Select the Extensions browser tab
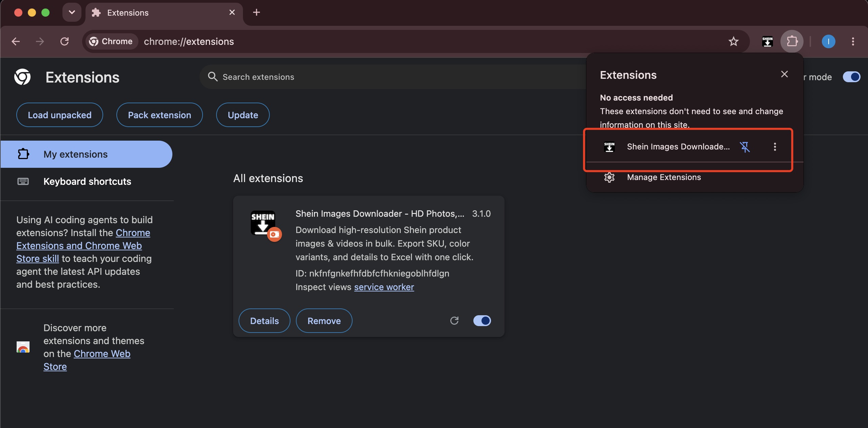This screenshot has height=428, width=868. pyautogui.click(x=164, y=13)
